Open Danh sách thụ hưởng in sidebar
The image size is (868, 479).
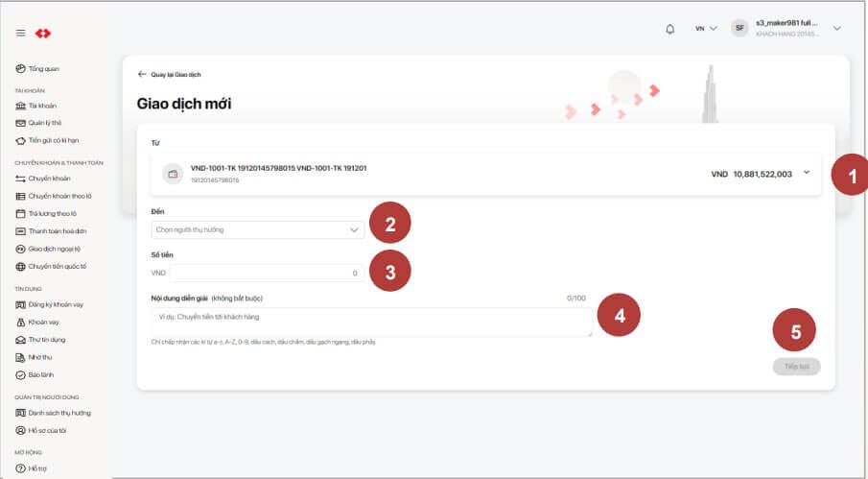(x=59, y=413)
